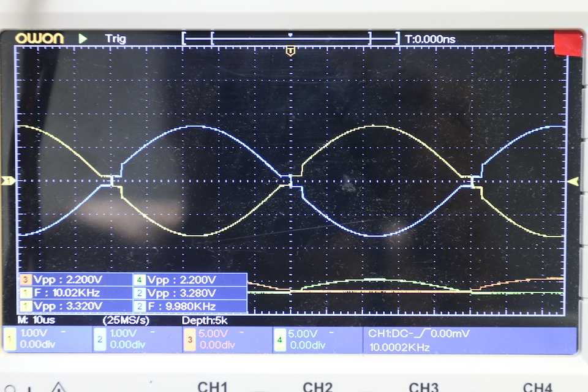Click the CH1 label below the screen
This screenshot has width=588, height=392.
[213, 386]
